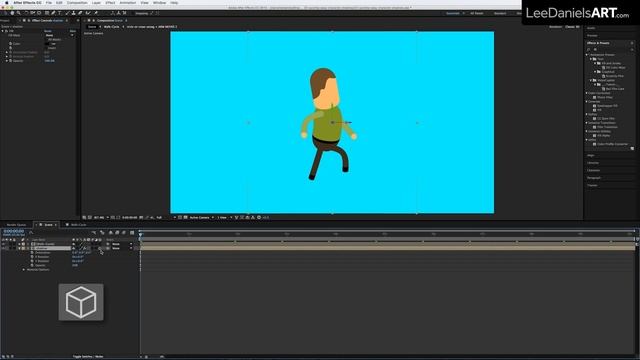Toggle the Invert checkbox under Fill

pyautogui.click(x=46, y=48)
